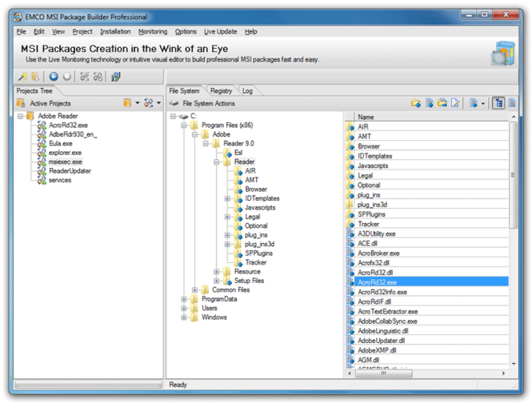Open the Project menu

tap(82, 31)
